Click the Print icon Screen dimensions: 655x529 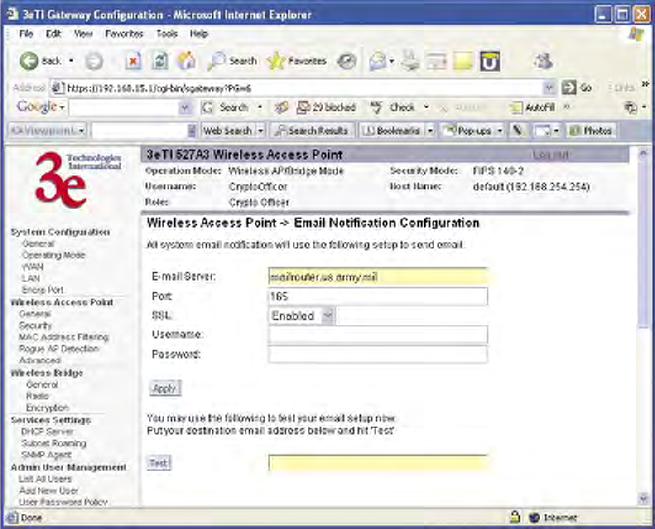[410, 61]
